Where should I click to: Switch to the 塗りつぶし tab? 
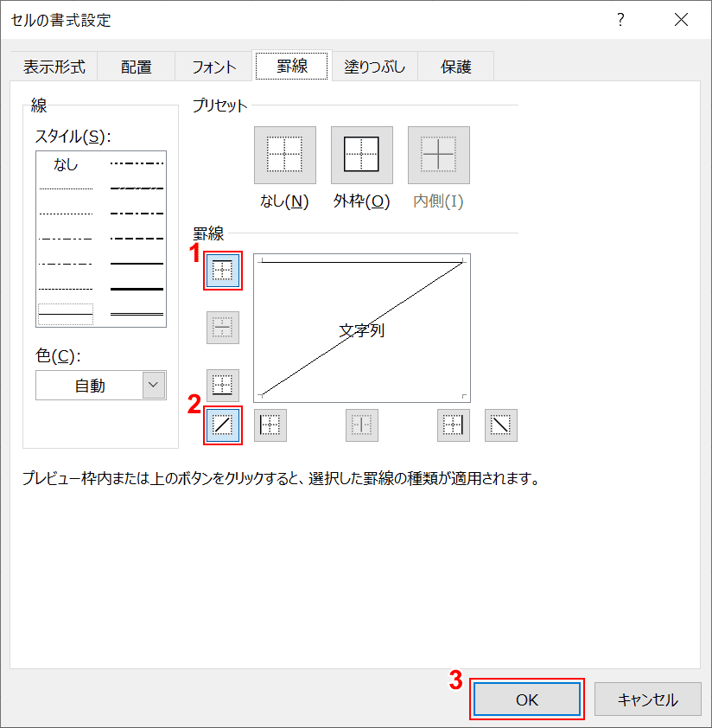pos(374,67)
